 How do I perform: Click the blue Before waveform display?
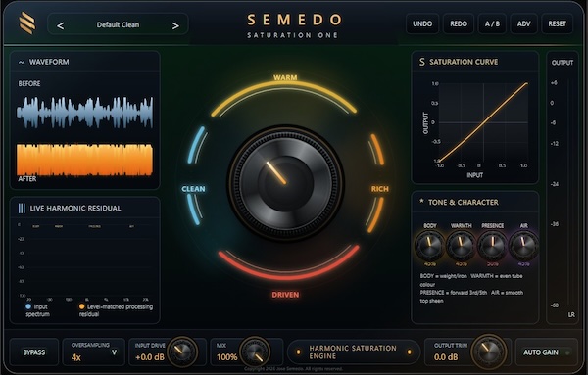pyautogui.click(x=84, y=113)
